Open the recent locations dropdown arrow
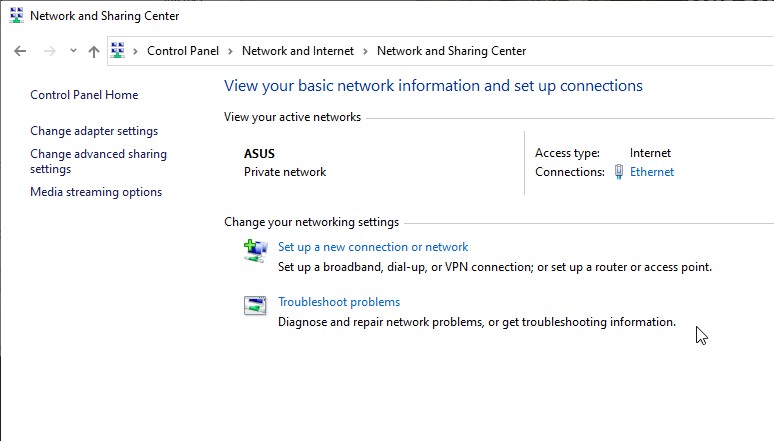Screen dimensions: 774x441 point(73,50)
